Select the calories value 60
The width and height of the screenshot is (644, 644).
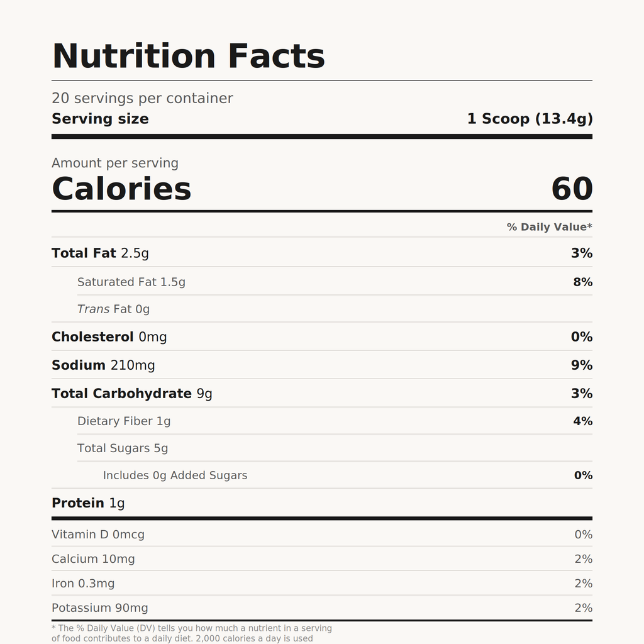(572, 189)
